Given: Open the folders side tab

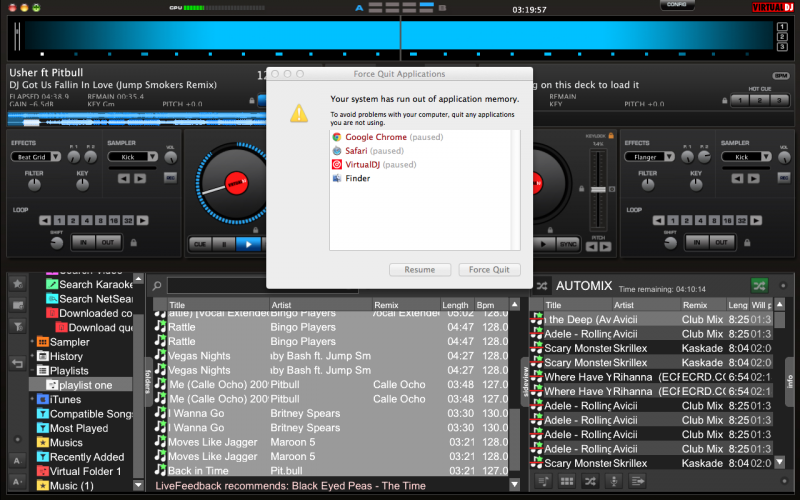Looking at the screenshot, I should (148, 382).
